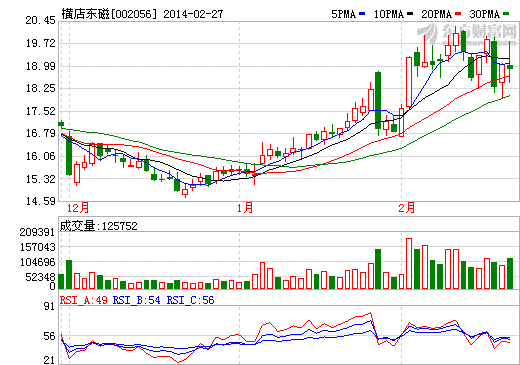The height and width of the screenshot is (365, 520).
Task: Click the RSI_C:56 indicator label
Action: [x=190, y=300]
